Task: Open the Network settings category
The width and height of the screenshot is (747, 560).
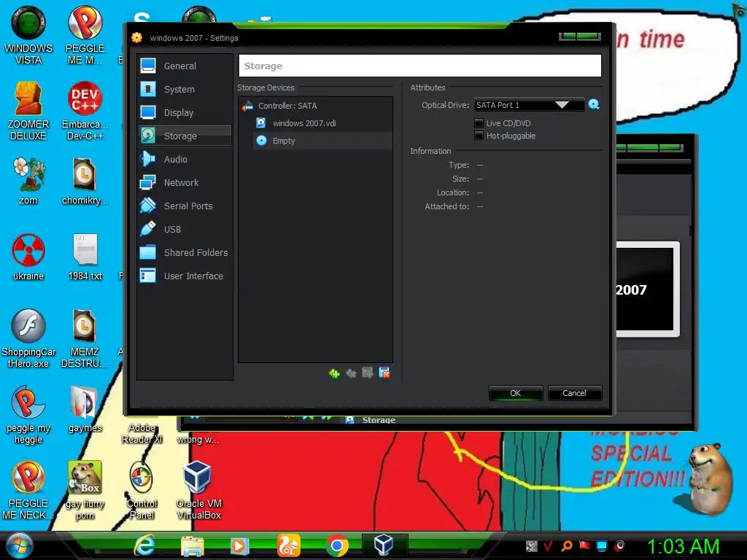Action: click(x=185, y=182)
